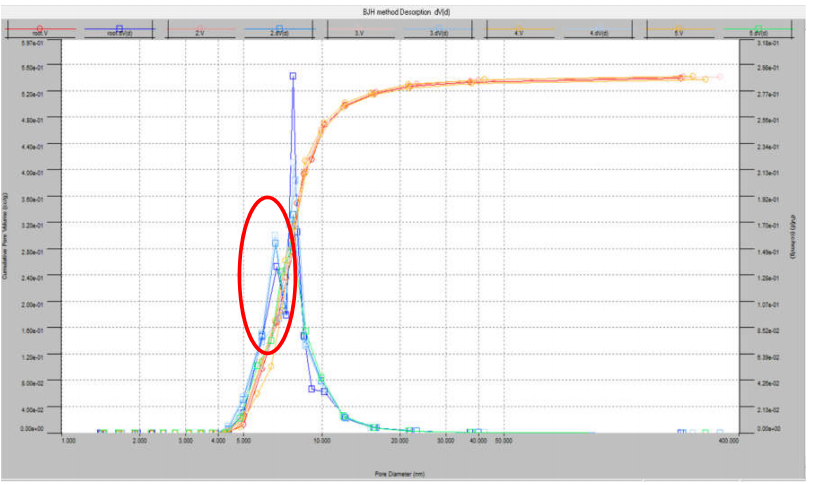
Task: Click the Pore Diameter x-axis label
Action: [x=400, y=463]
